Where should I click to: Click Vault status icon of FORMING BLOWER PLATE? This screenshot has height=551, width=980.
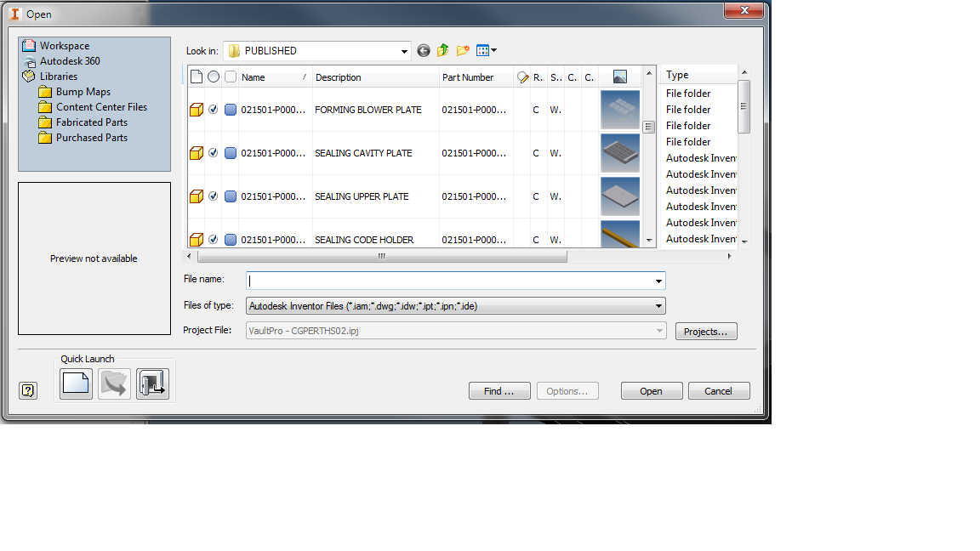click(x=214, y=110)
